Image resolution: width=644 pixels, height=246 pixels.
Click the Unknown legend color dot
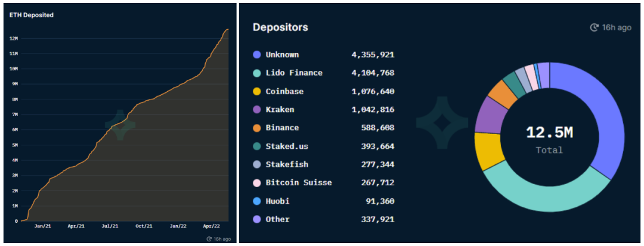257,55
